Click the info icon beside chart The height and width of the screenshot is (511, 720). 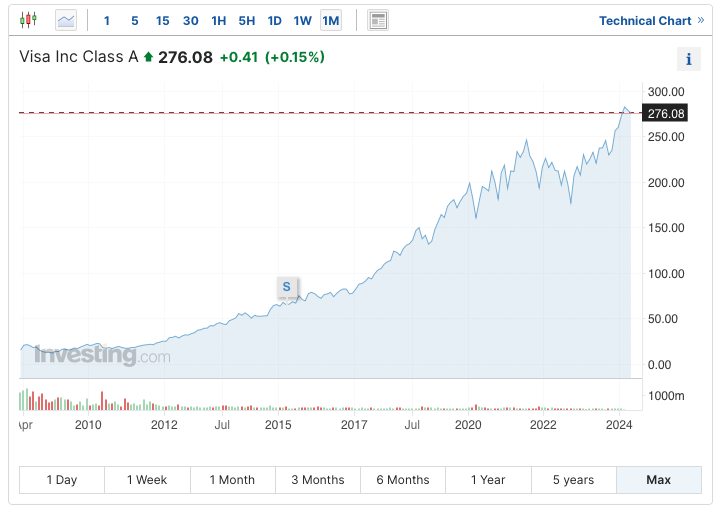point(689,59)
